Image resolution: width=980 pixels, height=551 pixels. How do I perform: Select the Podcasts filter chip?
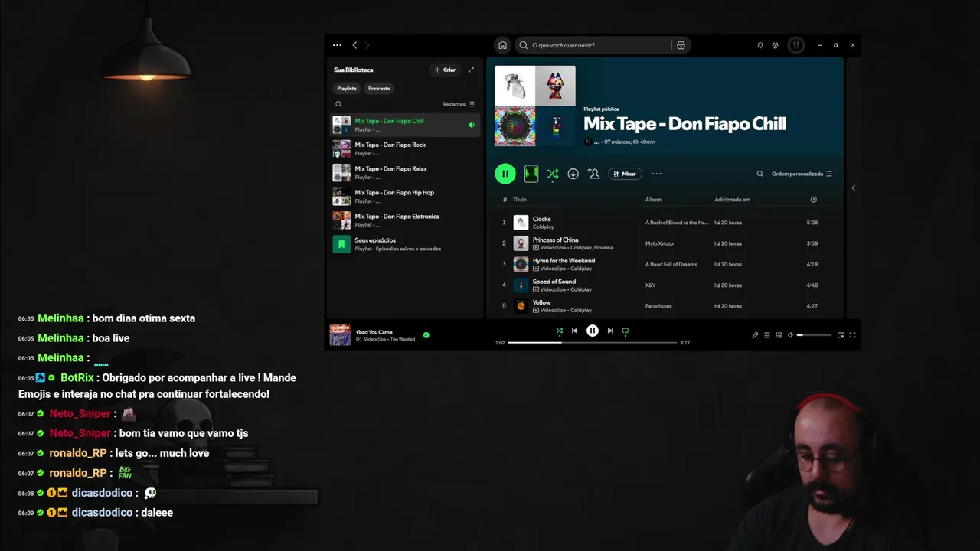[379, 88]
